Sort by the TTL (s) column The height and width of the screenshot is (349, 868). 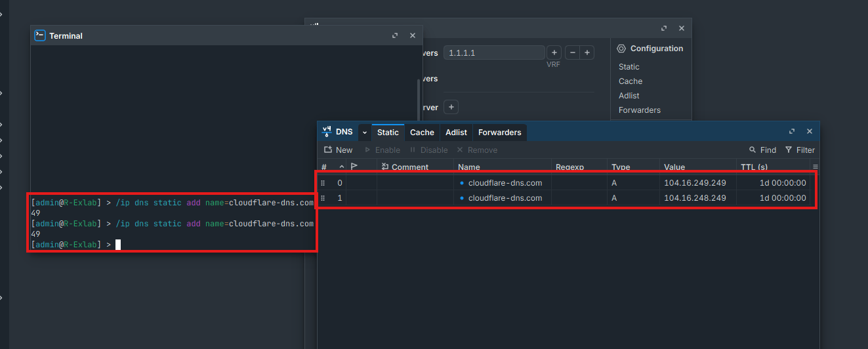tap(754, 167)
